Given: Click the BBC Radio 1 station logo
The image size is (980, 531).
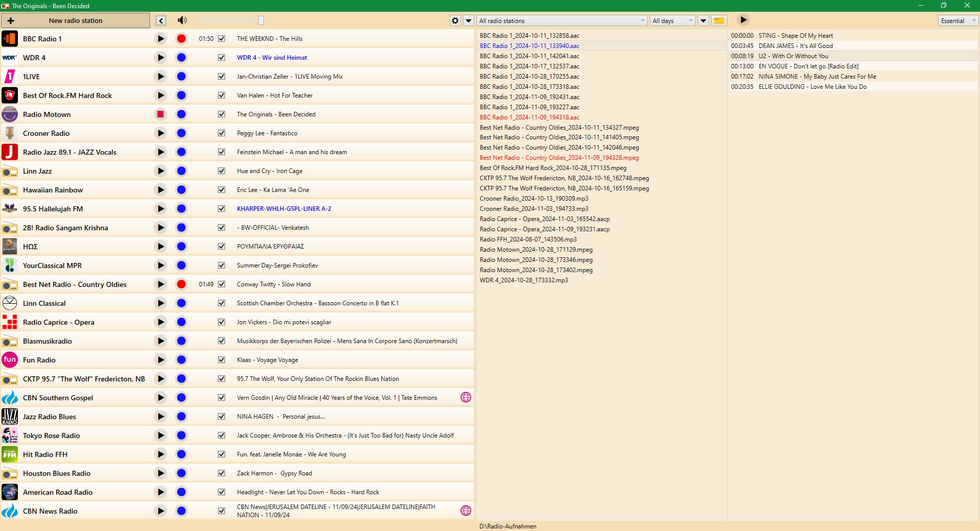Looking at the screenshot, I should coord(10,39).
